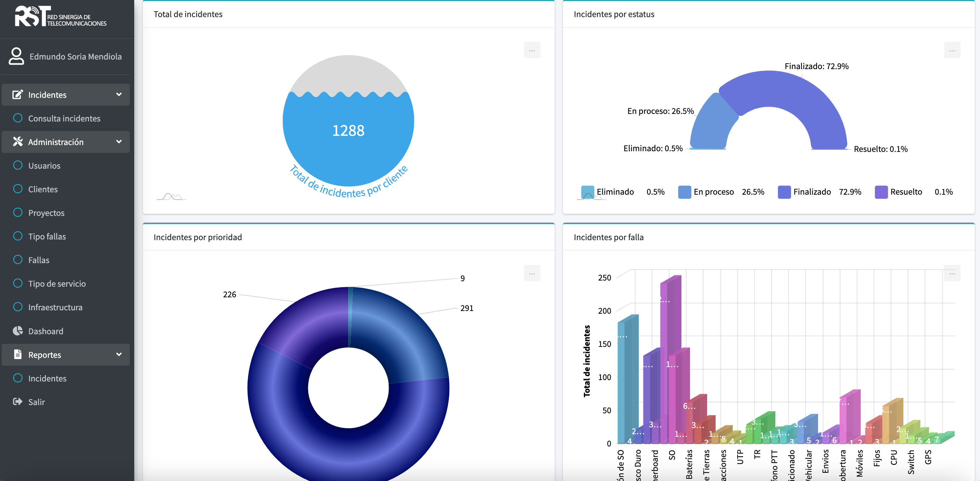Screen dimensions: 980x481
Task: Go to Proyectos section
Action: [47, 212]
